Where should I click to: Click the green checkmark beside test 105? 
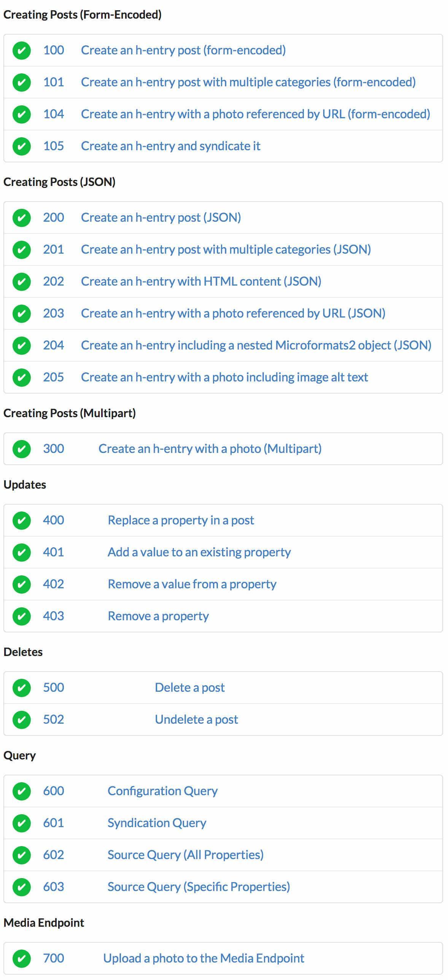[22, 146]
